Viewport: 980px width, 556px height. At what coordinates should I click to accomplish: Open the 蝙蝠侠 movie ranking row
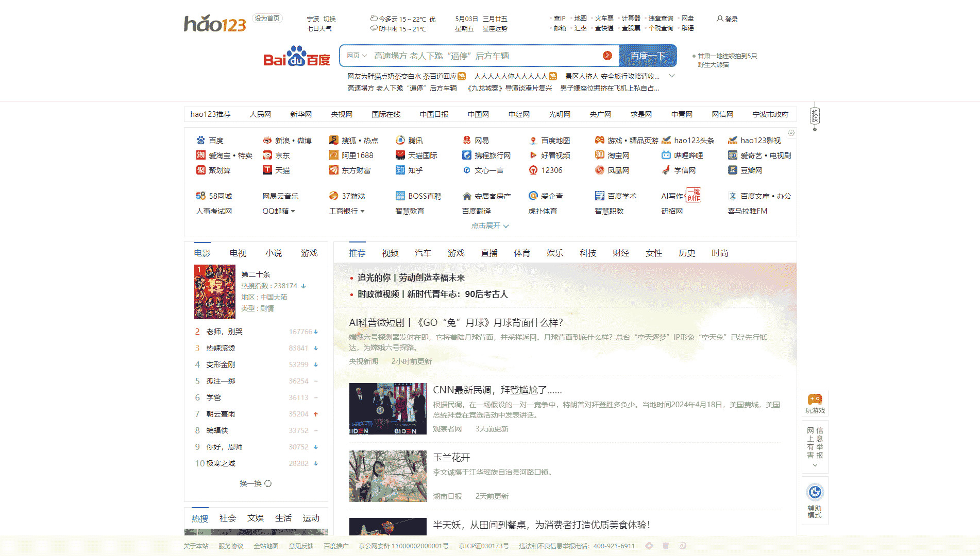(256, 430)
